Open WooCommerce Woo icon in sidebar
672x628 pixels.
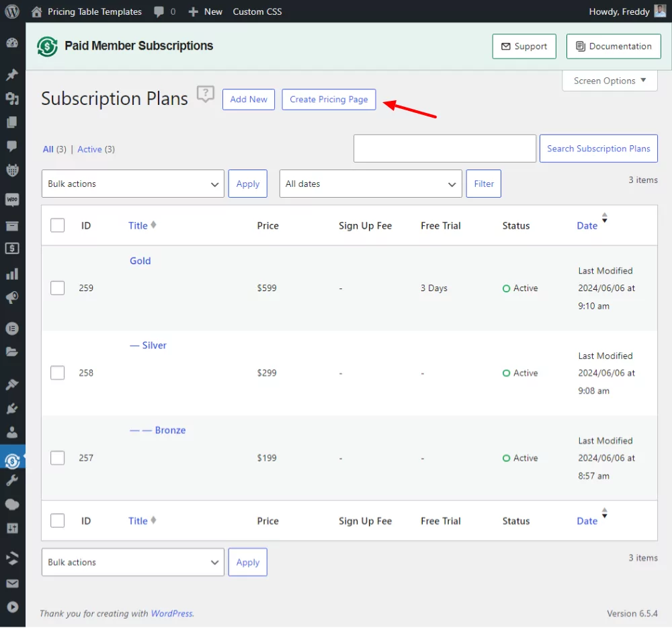coord(12,200)
